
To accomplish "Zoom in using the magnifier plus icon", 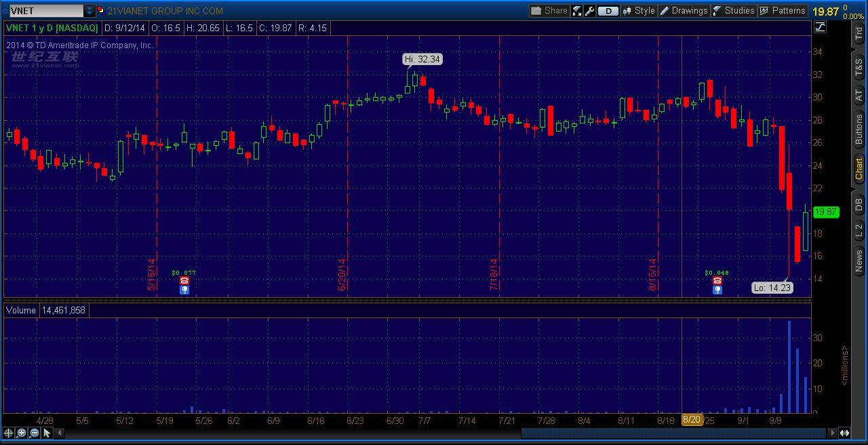I will click(22, 433).
